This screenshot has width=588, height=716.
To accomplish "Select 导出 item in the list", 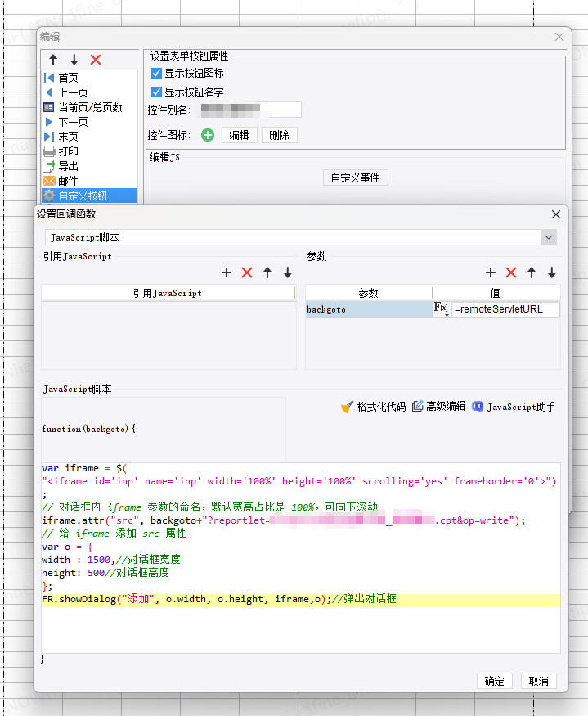I will [x=68, y=166].
